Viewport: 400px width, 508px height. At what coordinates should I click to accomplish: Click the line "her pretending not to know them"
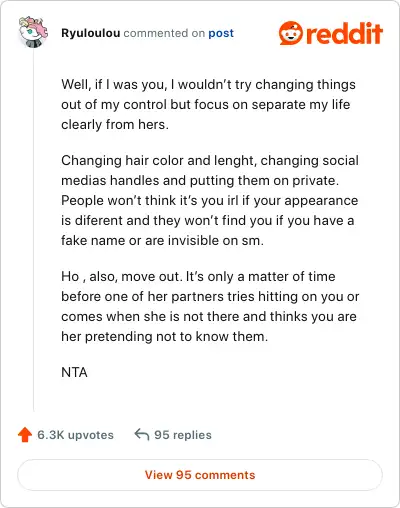[165, 337]
